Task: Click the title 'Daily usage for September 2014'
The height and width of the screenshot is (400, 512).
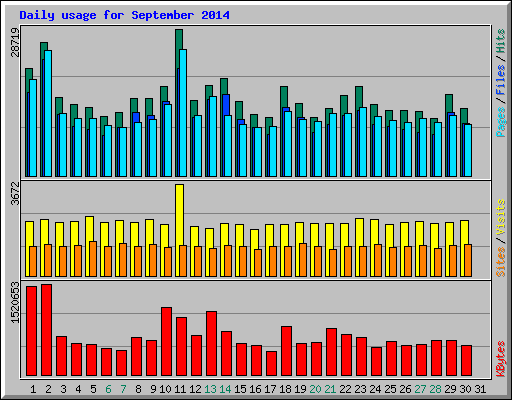Action: [124, 15]
